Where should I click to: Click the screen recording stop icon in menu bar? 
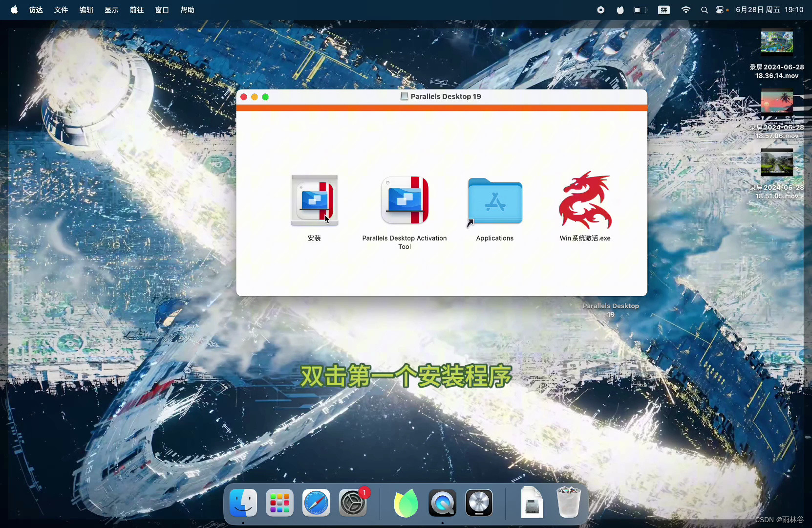pos(601,10)
